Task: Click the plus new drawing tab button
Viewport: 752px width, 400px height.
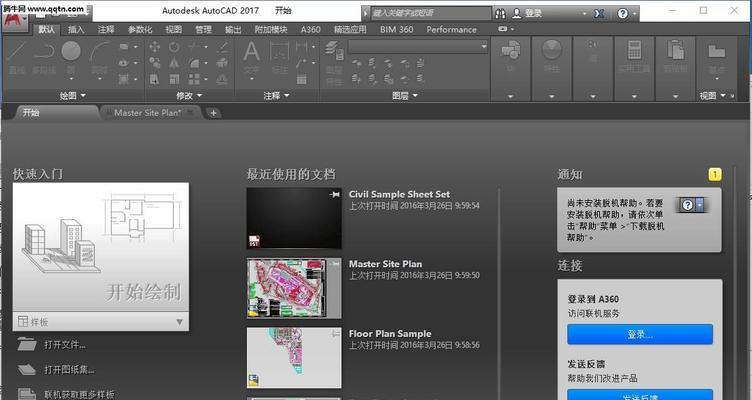Action: (x=213, y=113)
